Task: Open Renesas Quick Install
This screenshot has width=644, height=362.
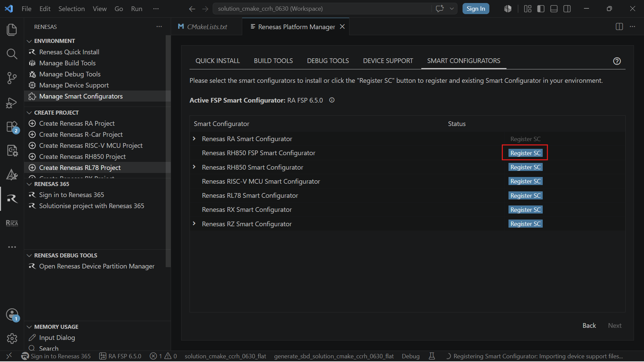Action: 69,52
